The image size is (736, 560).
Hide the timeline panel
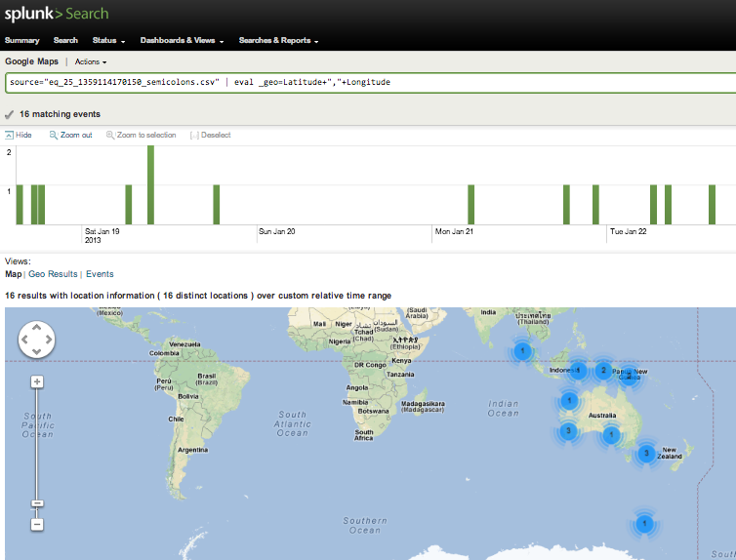pos(18,135)
